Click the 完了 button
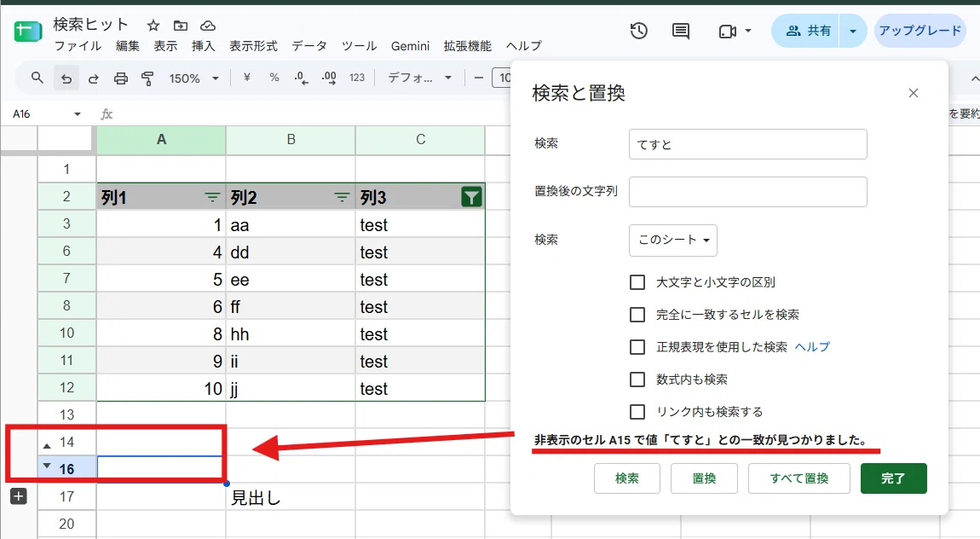The height and width of the screenshot is (539, 980). [894, 478]
